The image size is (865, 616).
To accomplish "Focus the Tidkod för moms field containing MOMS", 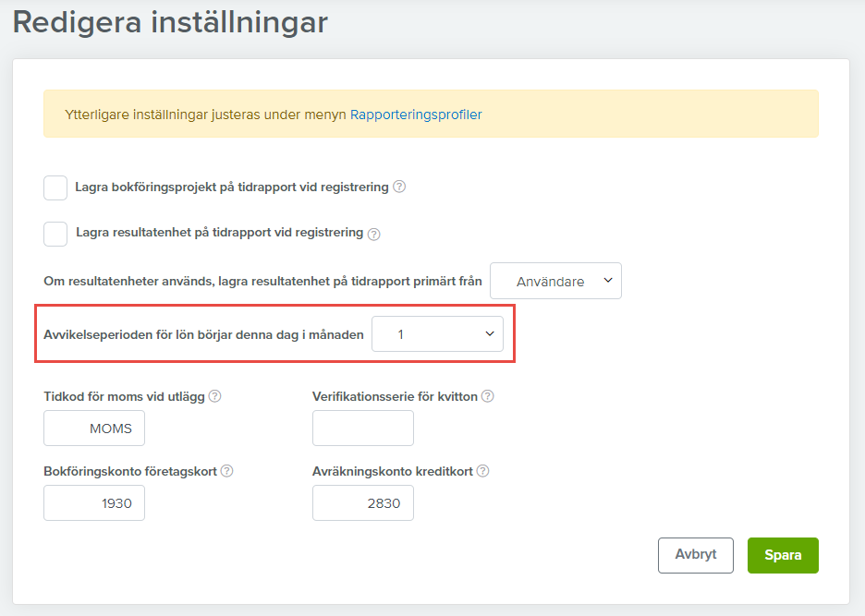I will pos(94,429).
